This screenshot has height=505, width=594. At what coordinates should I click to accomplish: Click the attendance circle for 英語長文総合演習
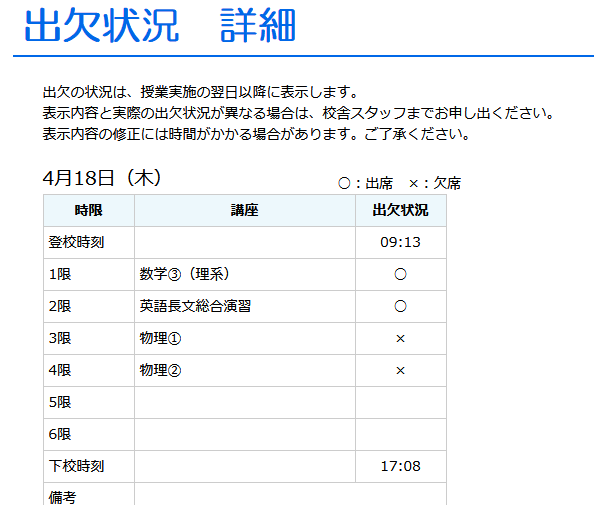click(x=400, y=306)
